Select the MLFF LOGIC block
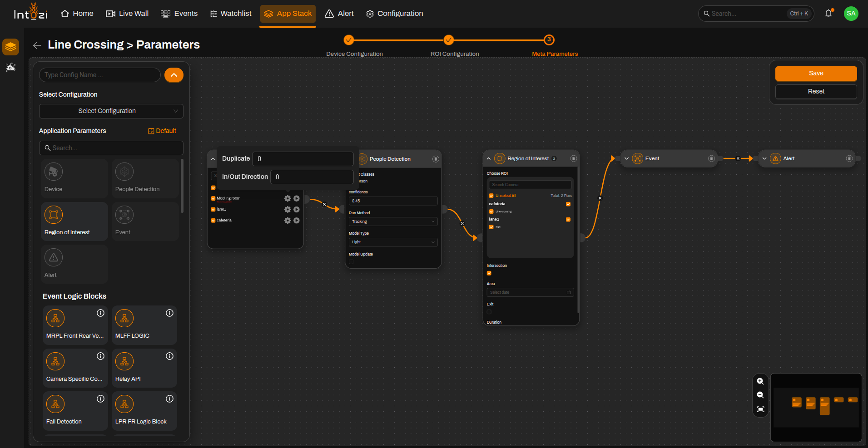 [x=144, y=325]
